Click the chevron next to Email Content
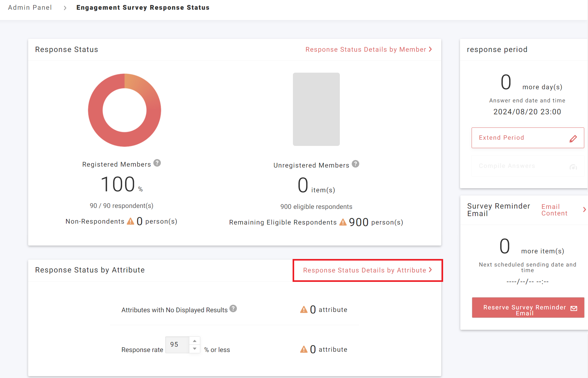 [x=584, y=210]
